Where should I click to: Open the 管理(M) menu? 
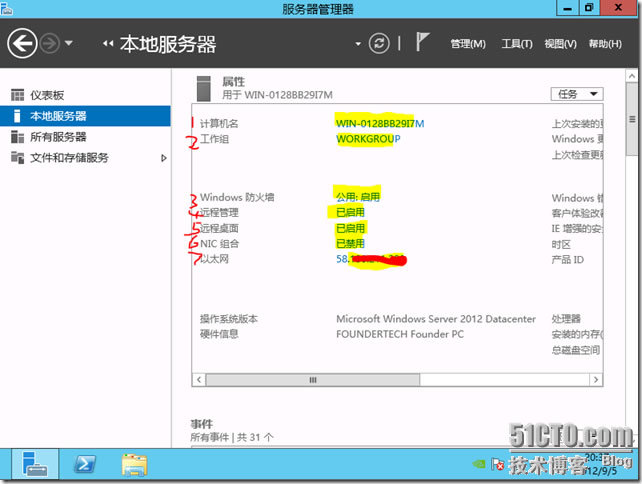pos(467,44)
